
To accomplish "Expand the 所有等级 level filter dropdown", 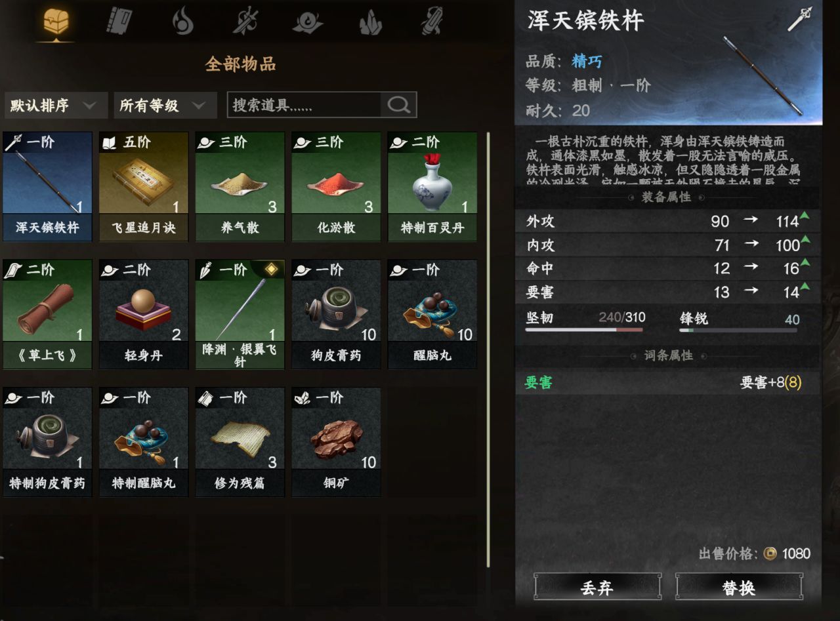I will point(165,106).
